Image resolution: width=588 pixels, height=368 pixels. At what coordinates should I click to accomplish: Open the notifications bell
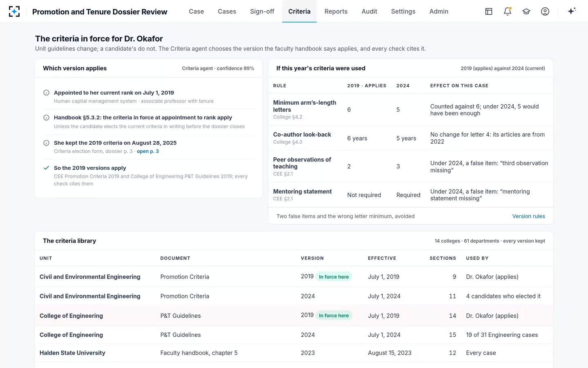click(x=508, y=11)
